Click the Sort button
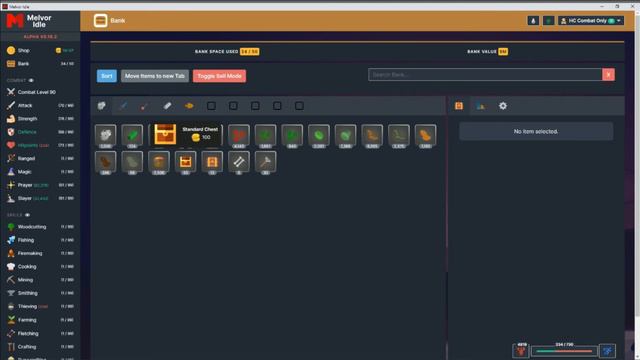Image resolution: width=640 pixels, height=360 pixels. [107, 76]
